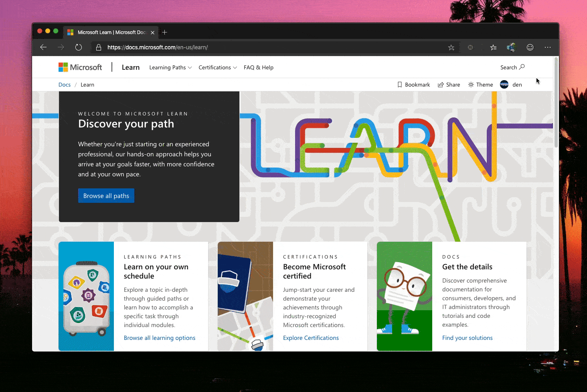
Task: Click the padlock site security icon
Action: (x=99, y=47)
